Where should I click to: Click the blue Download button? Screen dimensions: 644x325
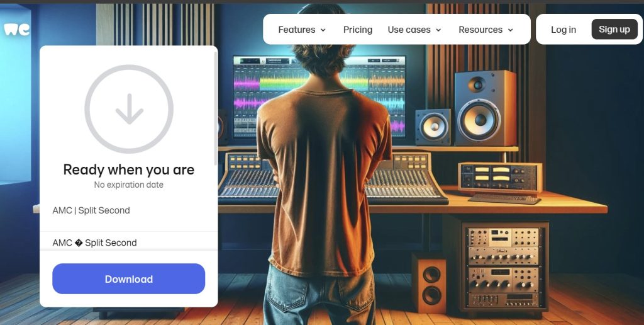128,279
